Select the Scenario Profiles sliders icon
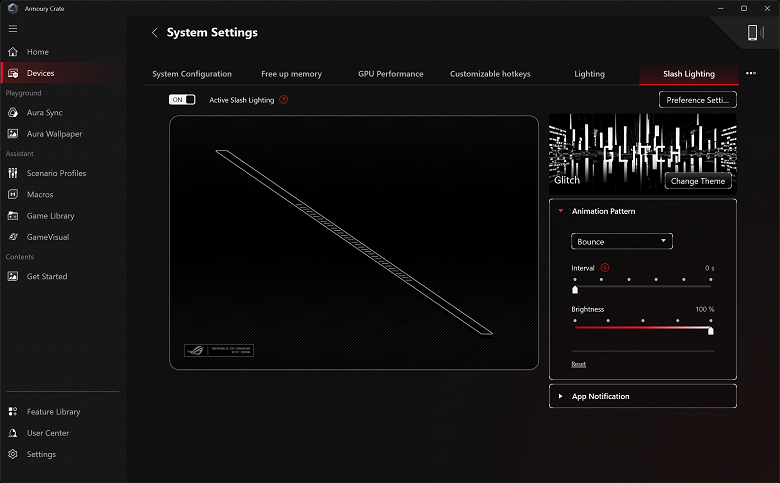The width and height of the screenshot is (780, 483). (x=13, y=173)
